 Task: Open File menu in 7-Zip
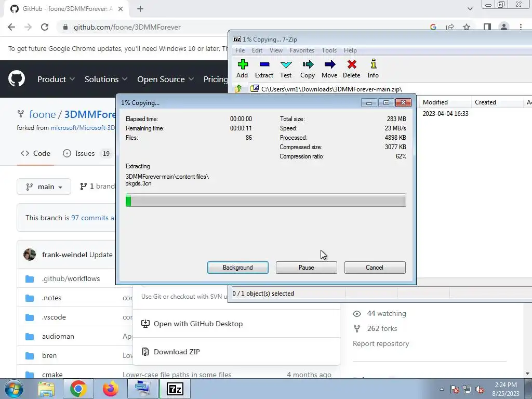[x=240, y=50]
